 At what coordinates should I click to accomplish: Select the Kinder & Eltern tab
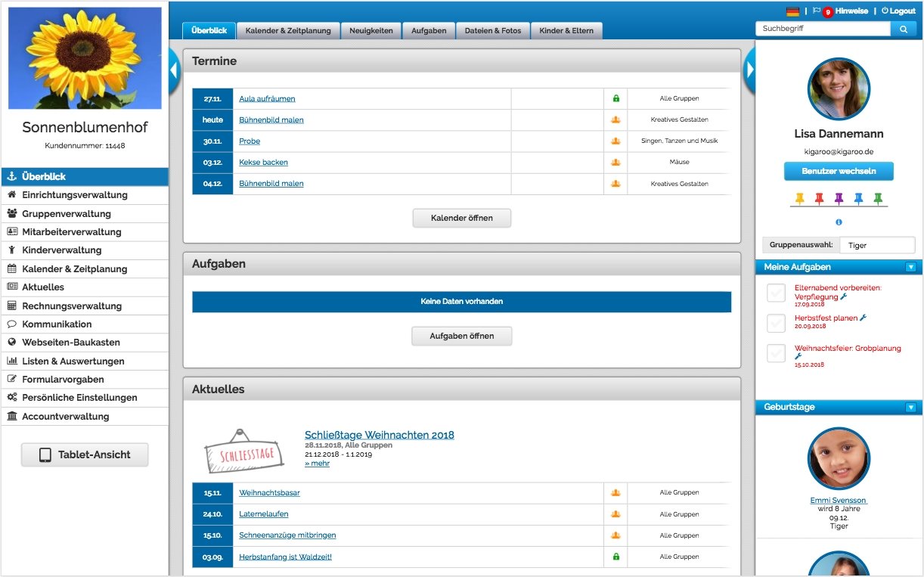coord(566,31)
